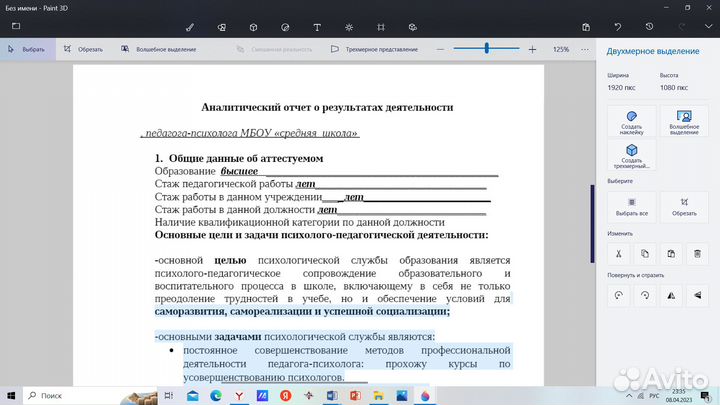Open File Explorer from the taskbar

click(x=378, y=395)
